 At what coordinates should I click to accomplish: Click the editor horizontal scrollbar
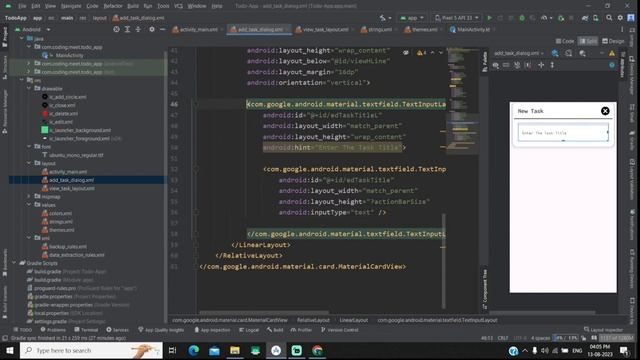(263, 313)
